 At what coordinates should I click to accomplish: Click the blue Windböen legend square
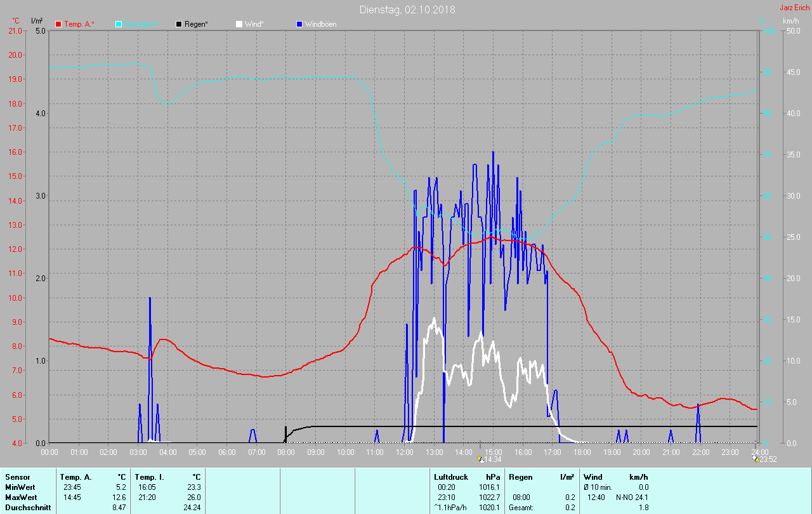[299, 24]
